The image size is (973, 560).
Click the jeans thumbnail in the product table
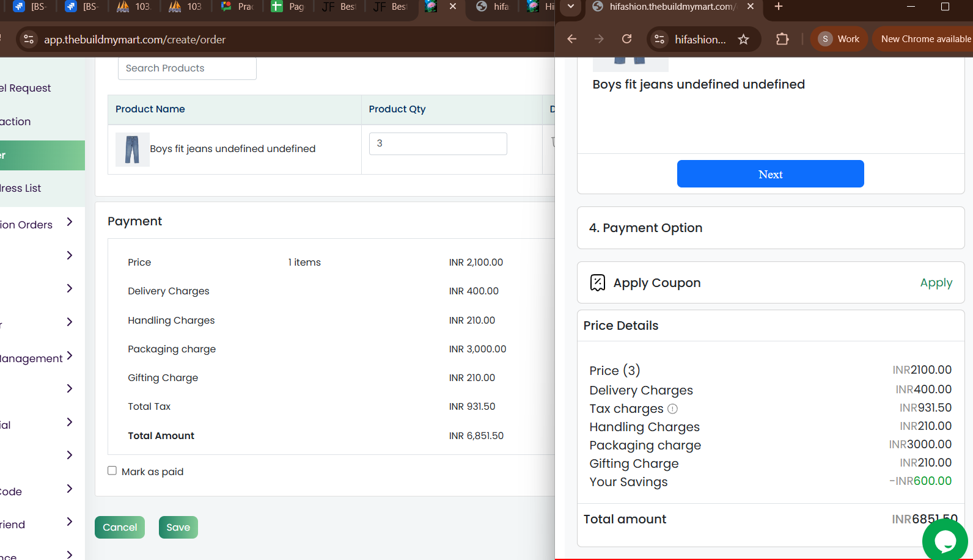tap(132, 150)
